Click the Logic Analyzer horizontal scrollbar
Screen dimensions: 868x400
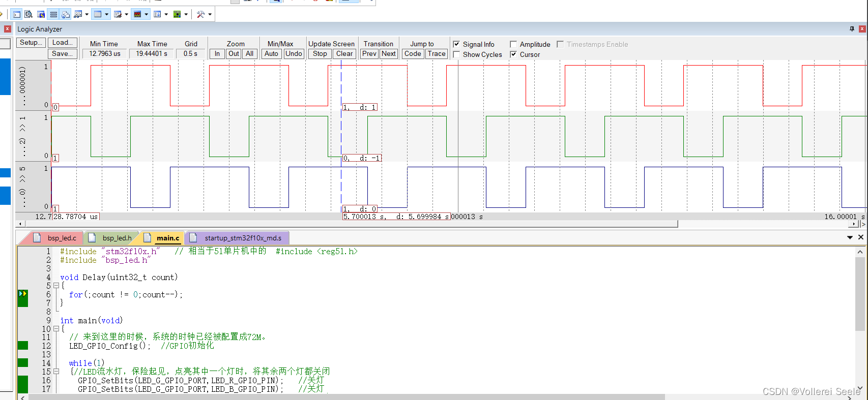[351, 224]
